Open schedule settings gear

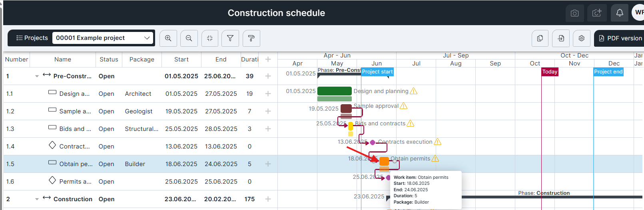(x=582, y=38)
